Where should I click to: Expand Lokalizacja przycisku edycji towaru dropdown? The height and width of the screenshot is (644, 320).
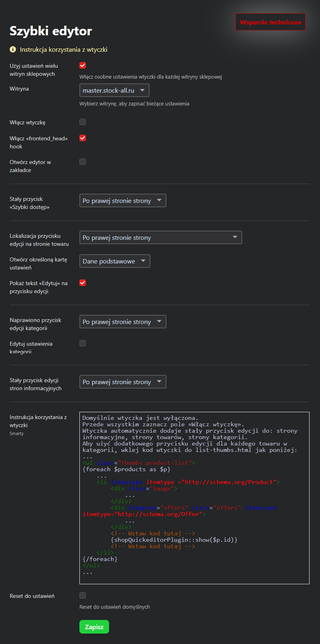(160, 238)
